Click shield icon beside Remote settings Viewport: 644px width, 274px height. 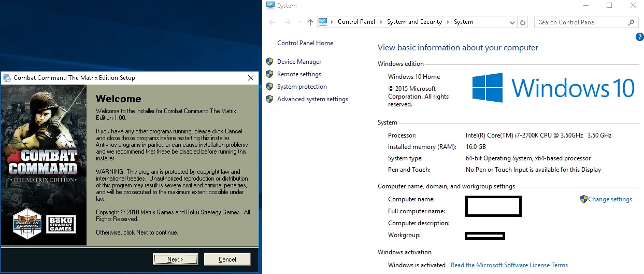pos(269,74)
